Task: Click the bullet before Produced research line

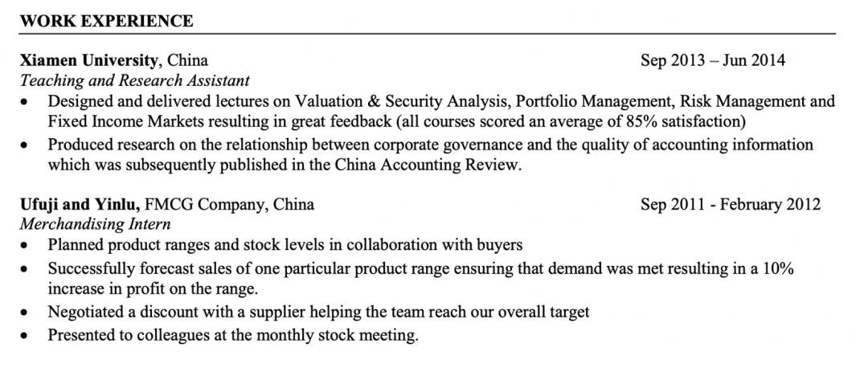Action: pyautogui.click(x=27, y=145)
